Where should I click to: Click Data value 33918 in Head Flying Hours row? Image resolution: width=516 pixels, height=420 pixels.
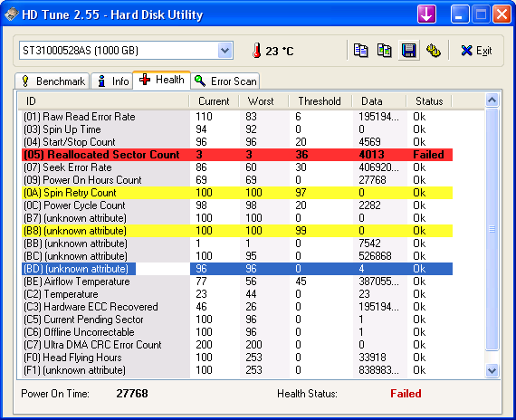[372, 358]
